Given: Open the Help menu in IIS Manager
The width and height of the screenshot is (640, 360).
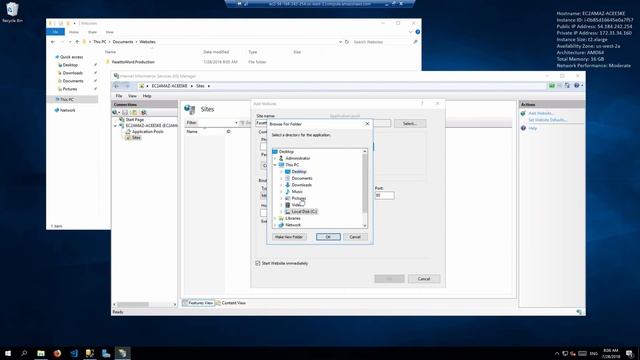Looking at the screenshot, I should (x=147, y=96).
